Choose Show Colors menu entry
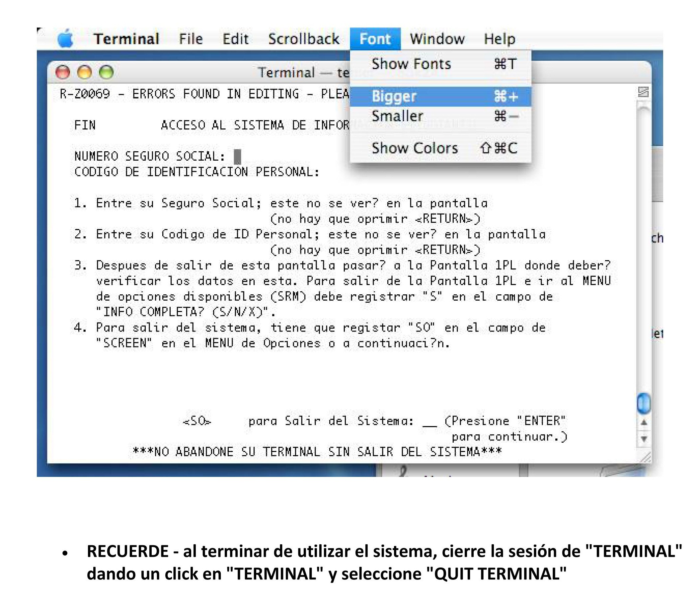 tap(440, 148)
